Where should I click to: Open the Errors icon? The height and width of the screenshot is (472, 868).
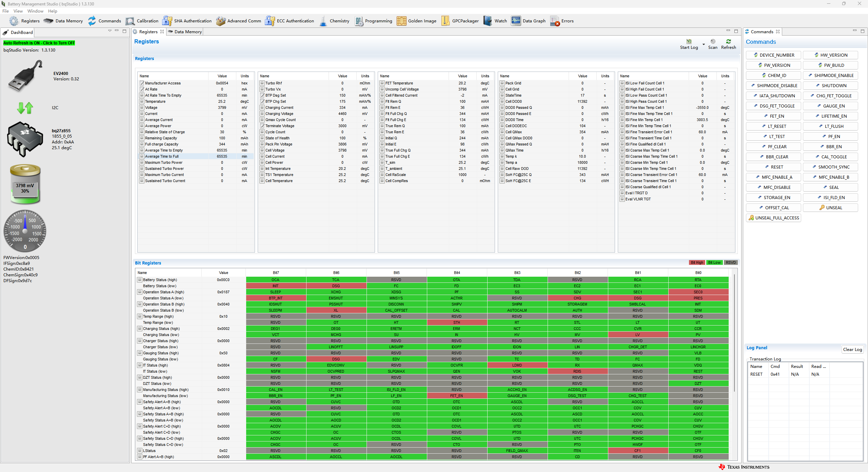tap(555, 21)
